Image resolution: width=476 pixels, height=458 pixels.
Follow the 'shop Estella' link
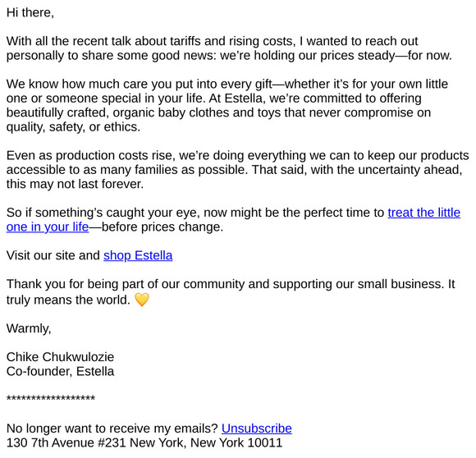(138, 255)
